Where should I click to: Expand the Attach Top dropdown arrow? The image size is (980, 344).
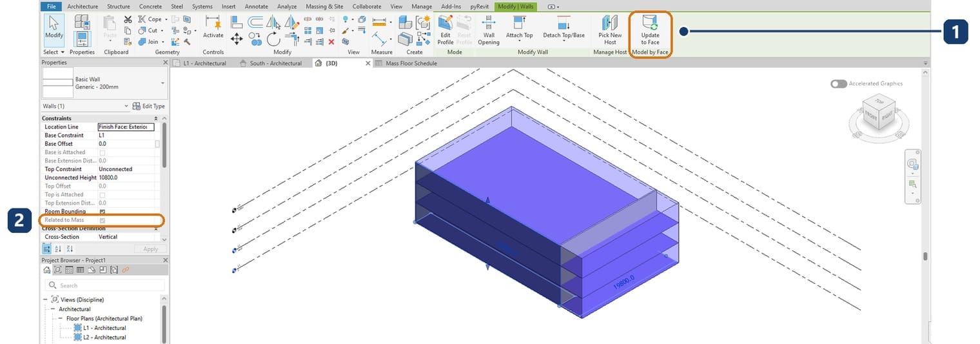pos(519,41)
